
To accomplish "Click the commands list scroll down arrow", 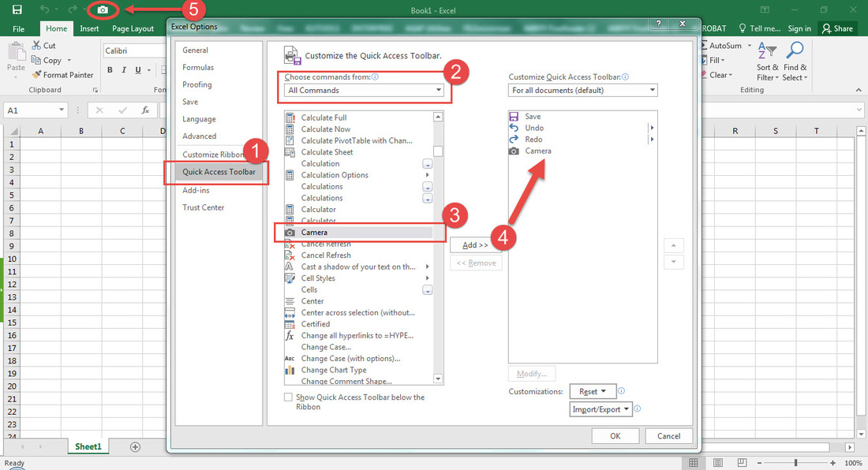I will click(438, 379).
